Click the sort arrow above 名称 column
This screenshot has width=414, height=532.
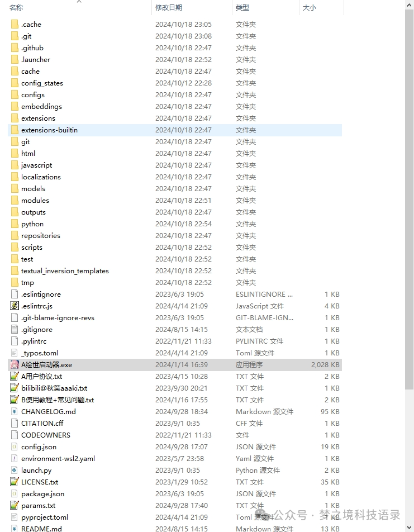click(79, 2)
